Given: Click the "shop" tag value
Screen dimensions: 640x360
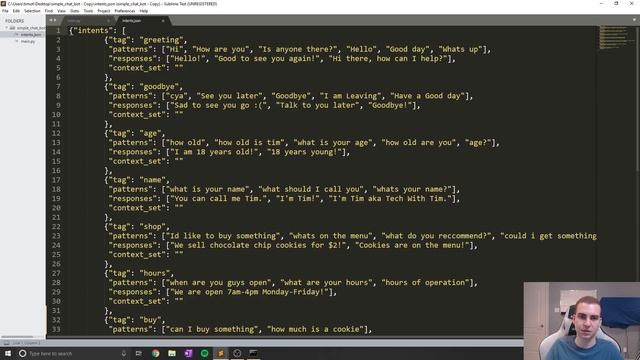Looking at the screenshot, I should tap(153, 227).
